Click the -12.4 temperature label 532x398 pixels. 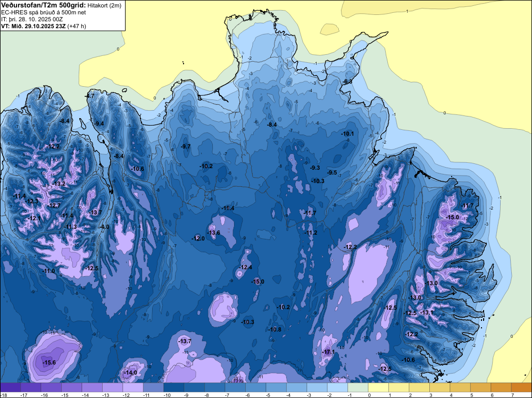coord(246,267)
